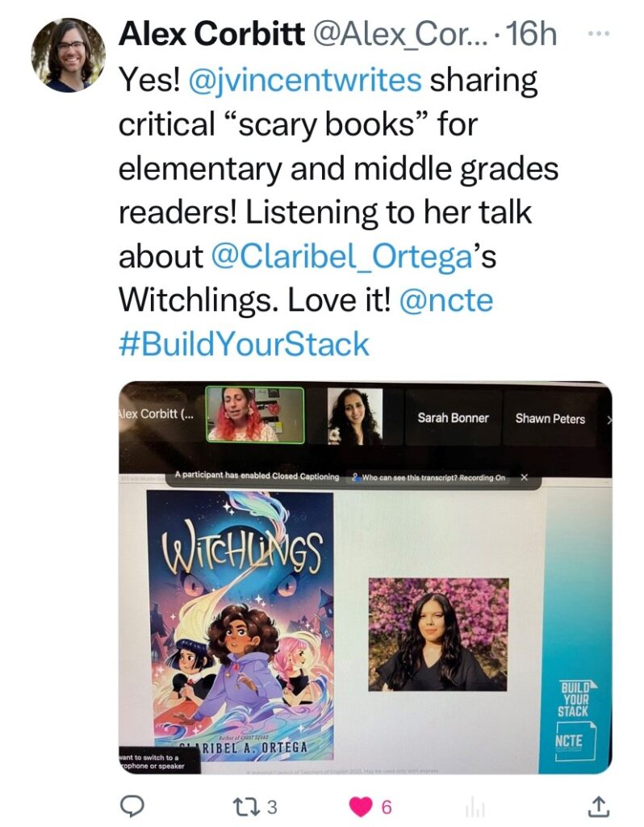Image resolution: width=644 pixels, height=827 pixels.
Task: Toggle the pink heart like button
Action: point(365,807)
